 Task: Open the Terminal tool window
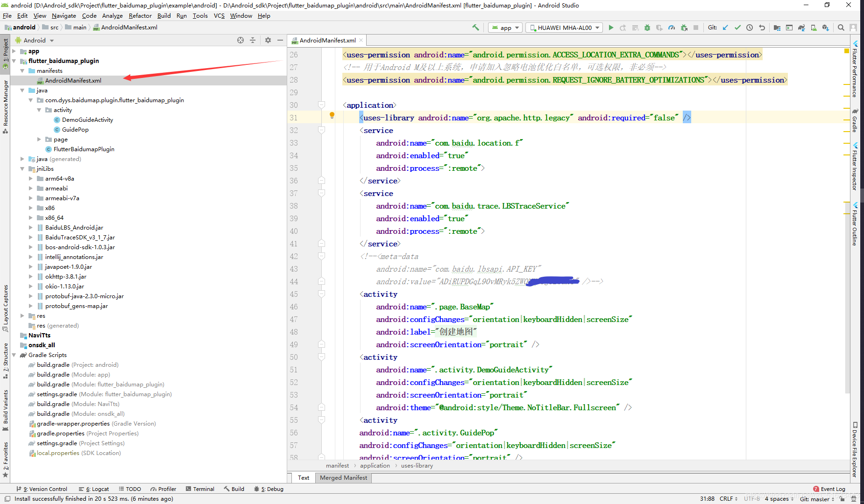(x=200, y=489)
